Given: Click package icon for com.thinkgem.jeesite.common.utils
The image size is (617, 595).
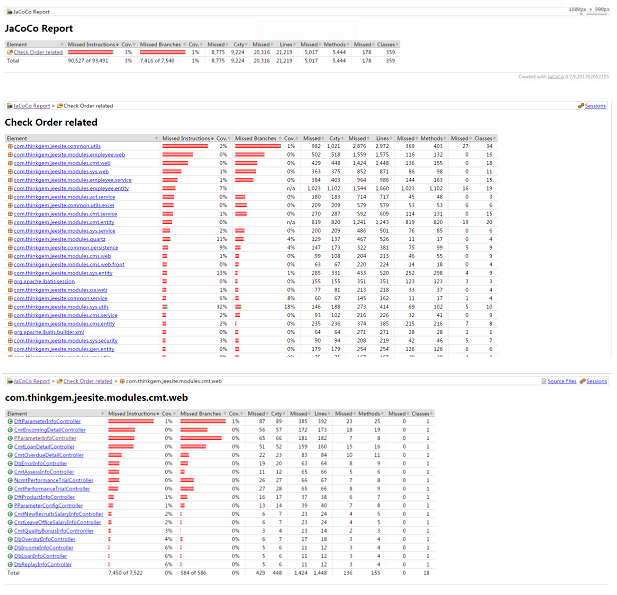Looking at the screenshot, I should tap(11, 146).
